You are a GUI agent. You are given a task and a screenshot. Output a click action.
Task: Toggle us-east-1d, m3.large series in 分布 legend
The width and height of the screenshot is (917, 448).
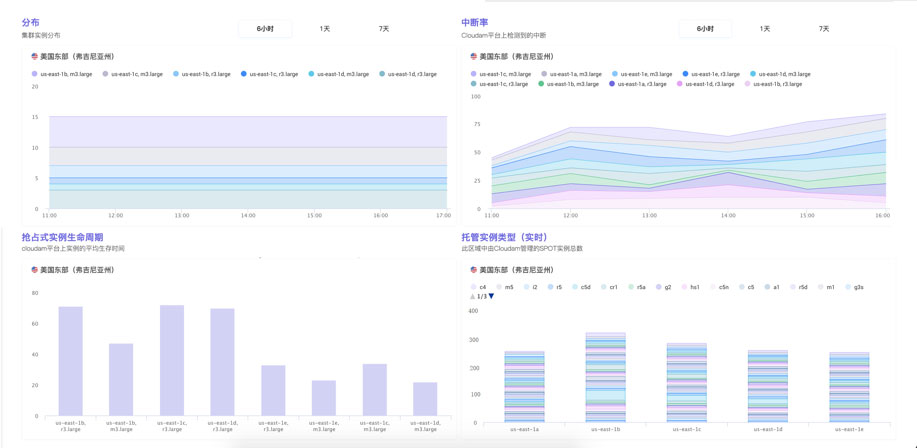[339, 74]
